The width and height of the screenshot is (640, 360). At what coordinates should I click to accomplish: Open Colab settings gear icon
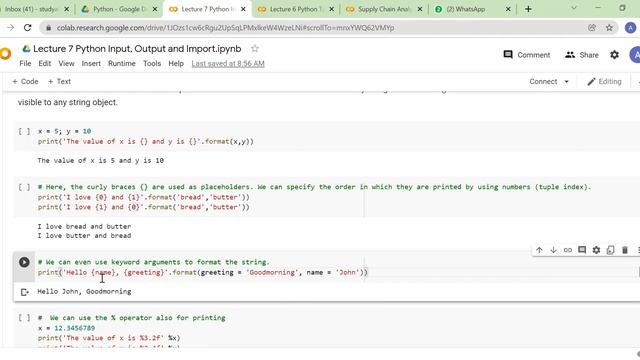614,55
